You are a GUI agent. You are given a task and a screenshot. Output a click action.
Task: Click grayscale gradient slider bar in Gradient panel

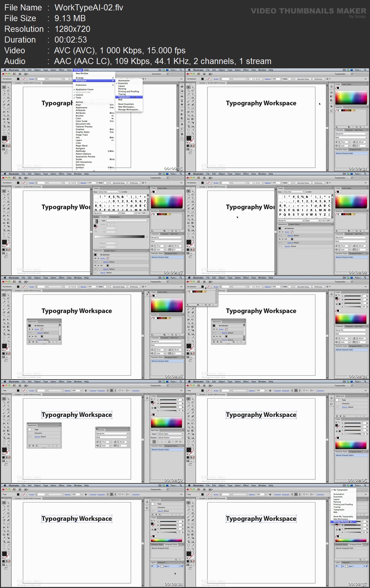pos(119,237)
